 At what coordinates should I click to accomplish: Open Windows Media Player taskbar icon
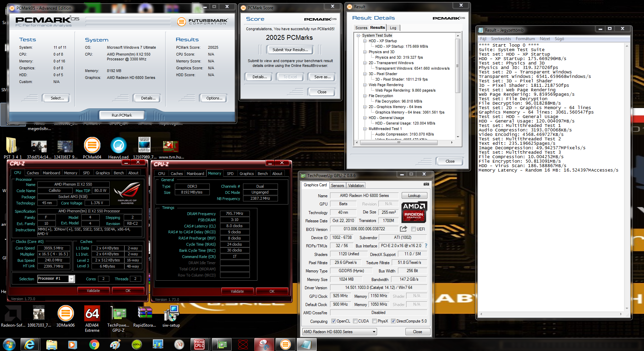[x=73, y=344]
